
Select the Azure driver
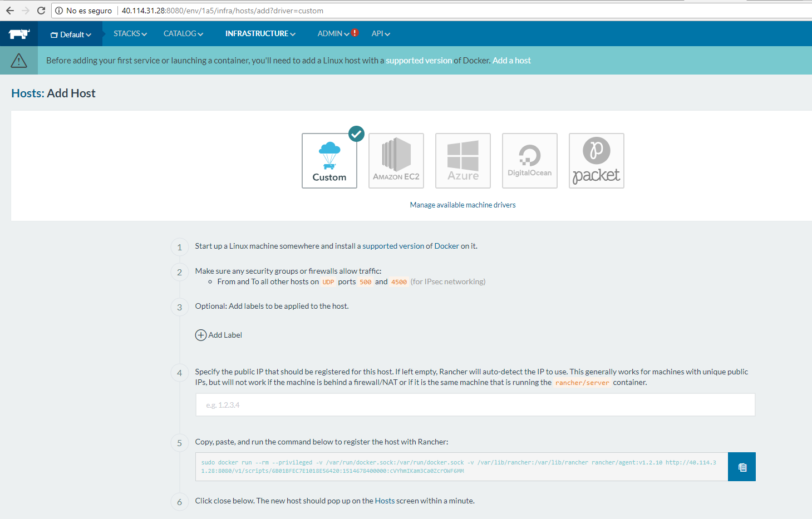tap(463, 161)
